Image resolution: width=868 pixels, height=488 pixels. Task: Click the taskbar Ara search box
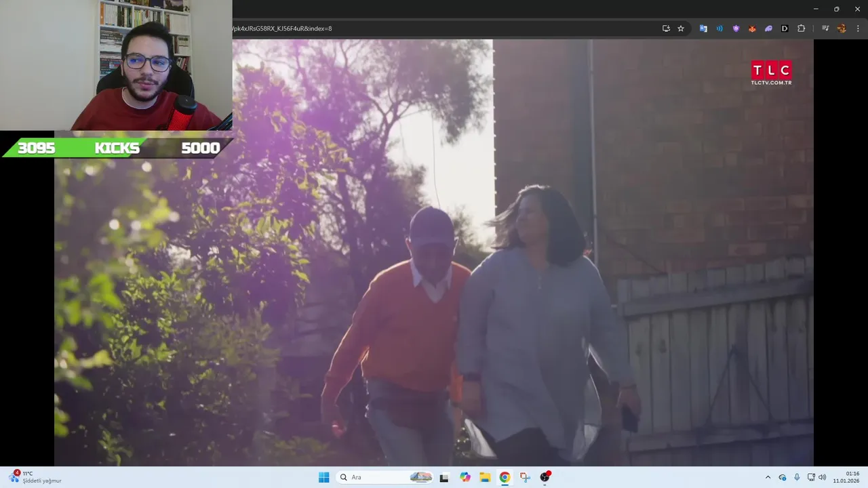click(385, 477)
